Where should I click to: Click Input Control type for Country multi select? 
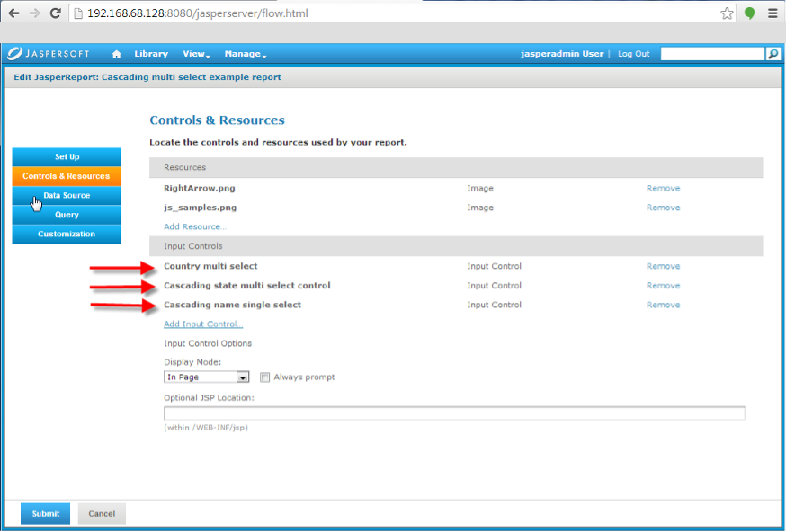coord(495,266)
